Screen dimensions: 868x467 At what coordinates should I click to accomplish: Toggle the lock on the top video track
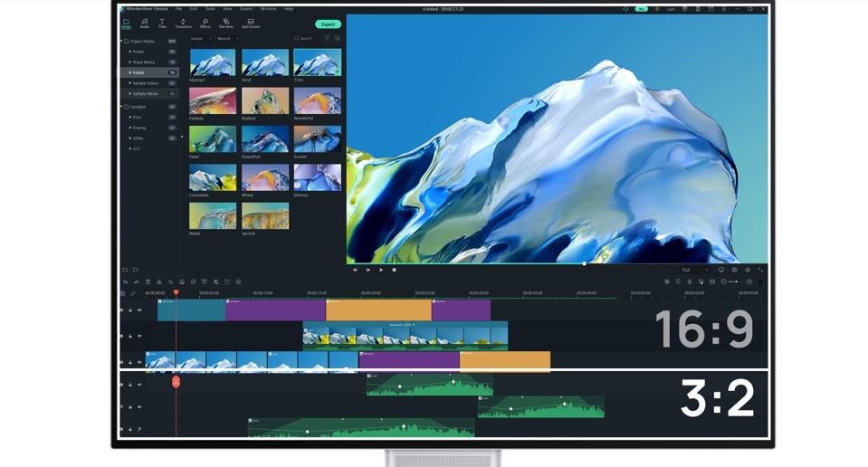point(130,310)
